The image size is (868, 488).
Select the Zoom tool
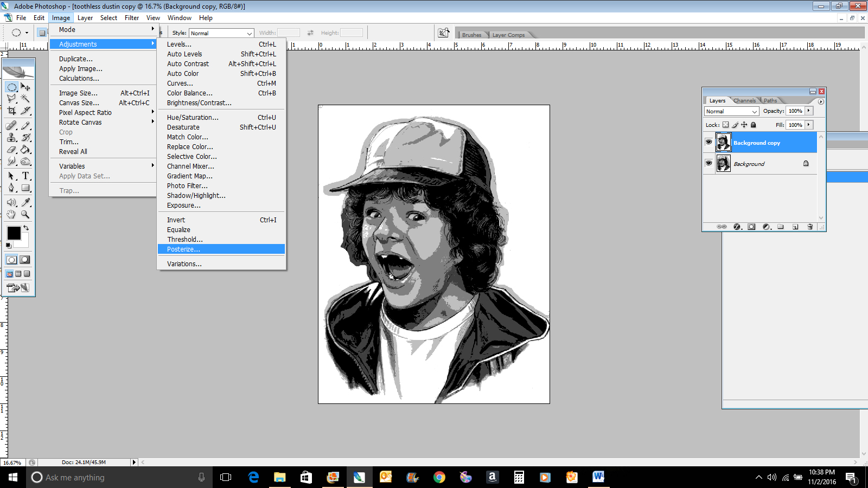[25, 214]
